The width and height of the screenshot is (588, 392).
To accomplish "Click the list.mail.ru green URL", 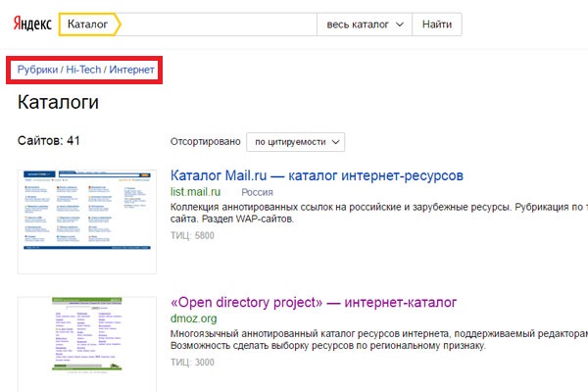I will click(x=195, y=192).
